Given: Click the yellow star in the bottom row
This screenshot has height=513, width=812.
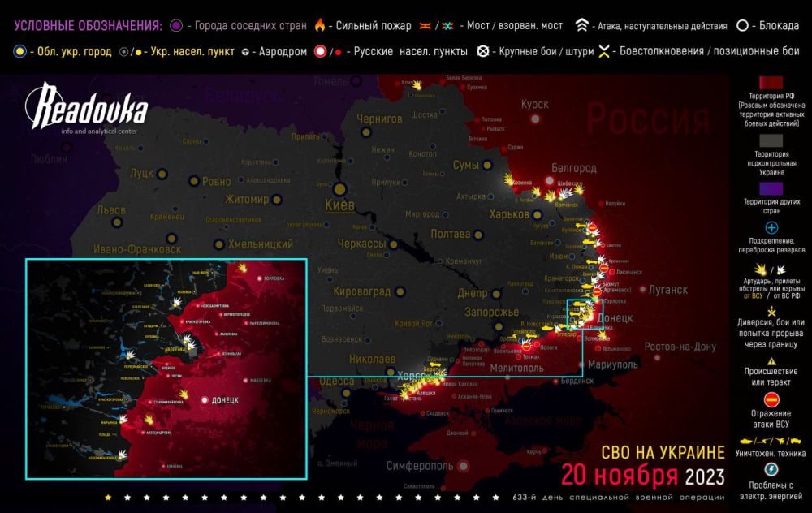Looking at the screenshot, I should 108,498.
